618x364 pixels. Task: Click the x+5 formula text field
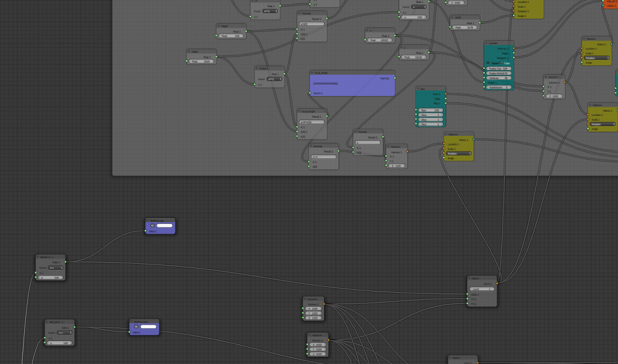pos(324,156)
